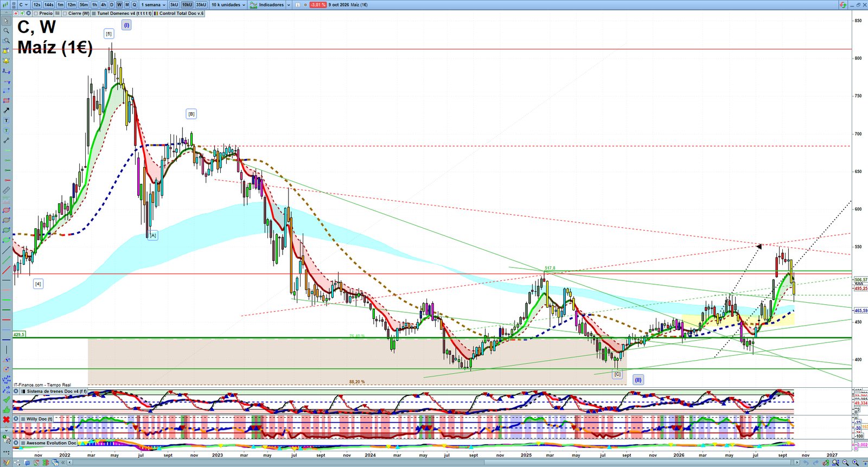This screenshot has width=868, height=467.
Task: Click the Awesome Evolution Doc label
Action: point(51,443)
